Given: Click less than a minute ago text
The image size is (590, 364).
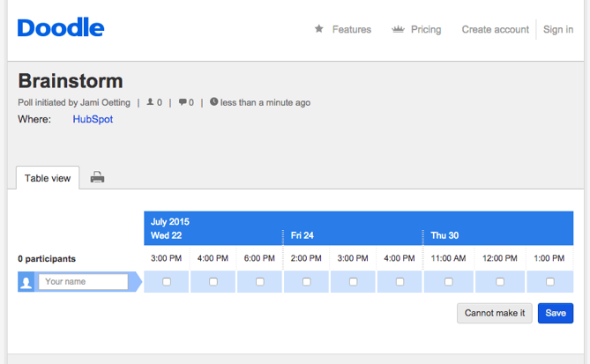Looking at the screenshot, I should 265,102.
